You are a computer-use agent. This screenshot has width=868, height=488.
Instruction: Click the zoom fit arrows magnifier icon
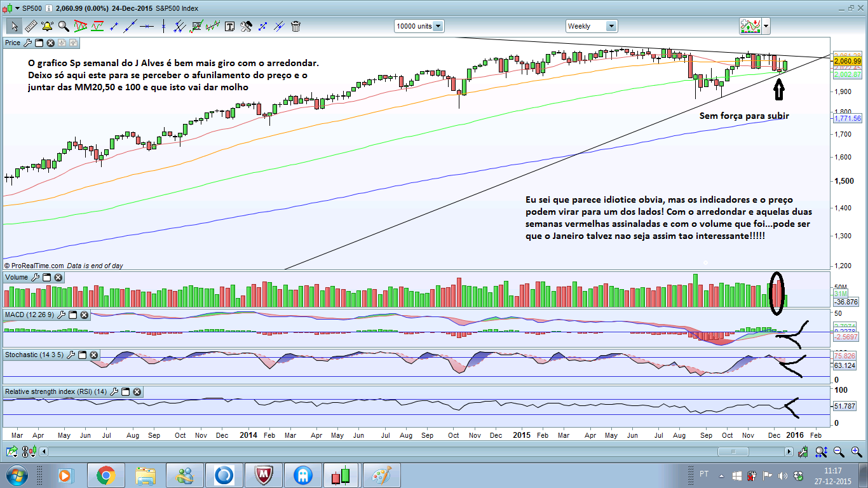coord(821,452)
